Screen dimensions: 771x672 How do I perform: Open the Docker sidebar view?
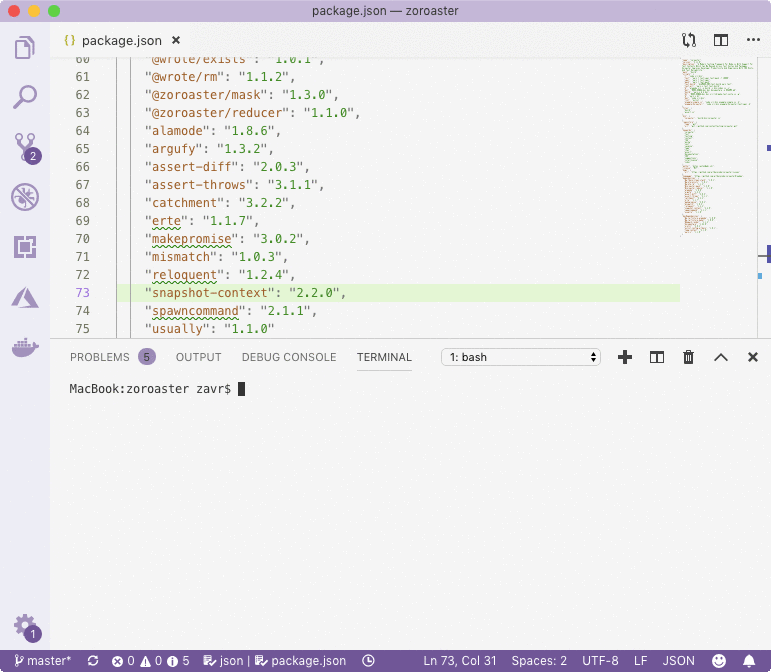[25, 348]
